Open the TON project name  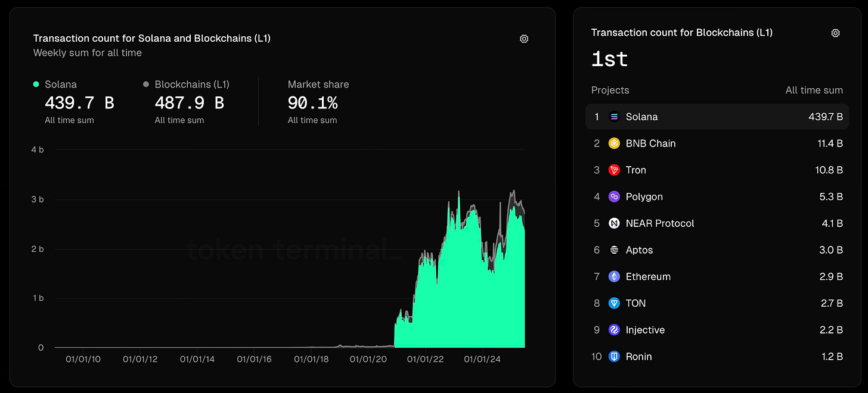pyautogui.click(x=636, y=303)
